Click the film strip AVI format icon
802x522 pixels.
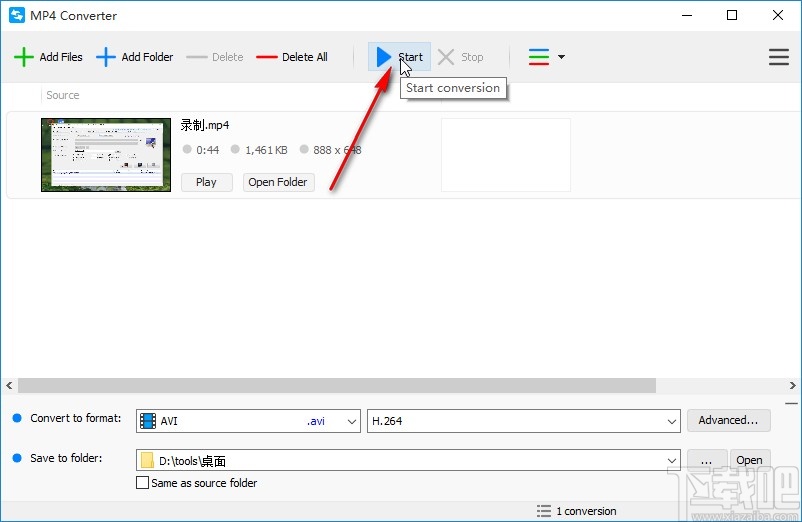point(148,421)
